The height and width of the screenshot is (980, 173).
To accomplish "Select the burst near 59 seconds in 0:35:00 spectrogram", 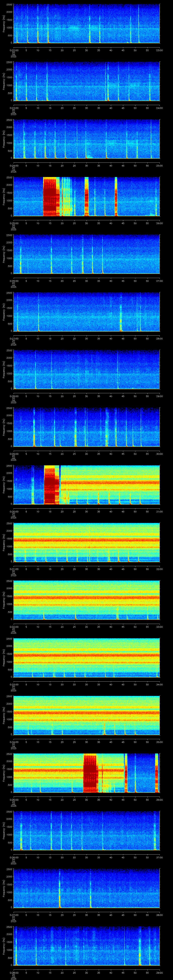I will (x=156, y=773).
